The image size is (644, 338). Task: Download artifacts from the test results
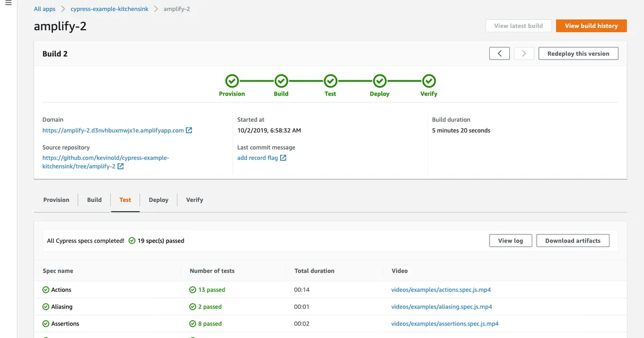pos(573,241)
